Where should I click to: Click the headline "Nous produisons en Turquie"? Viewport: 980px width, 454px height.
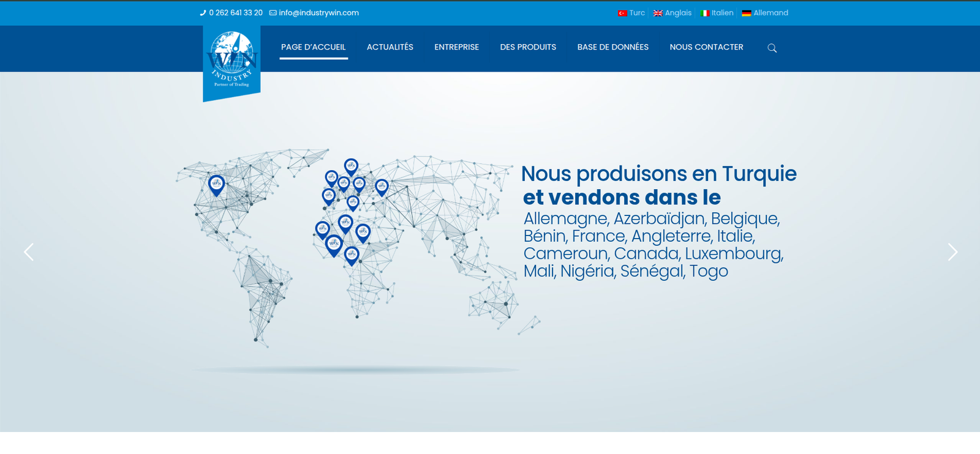click(659, 174)
